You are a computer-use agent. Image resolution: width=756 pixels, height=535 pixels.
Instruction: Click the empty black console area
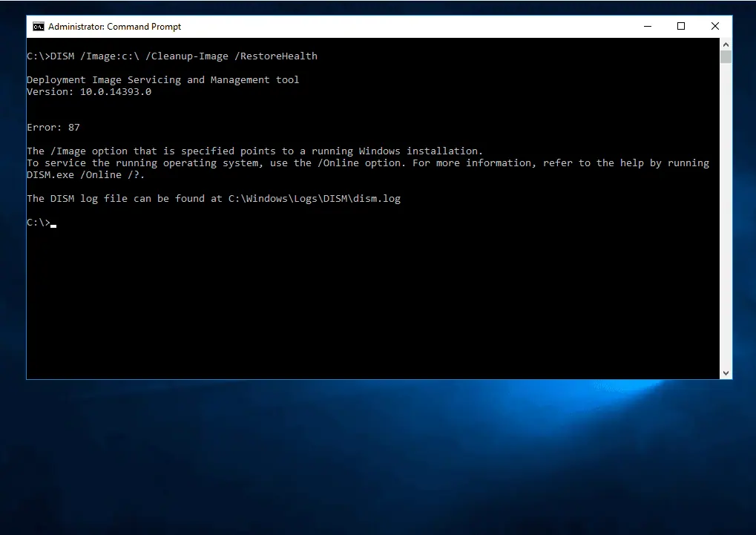pos(372,299)
